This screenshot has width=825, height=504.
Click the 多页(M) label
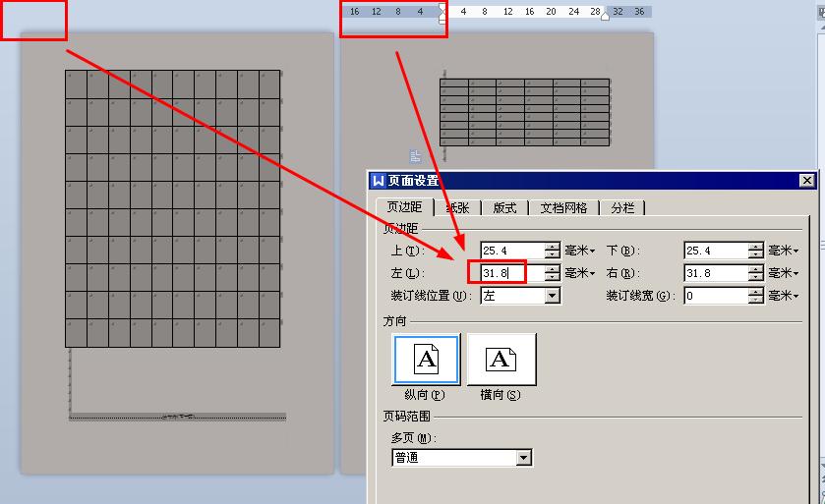[414, 438]
